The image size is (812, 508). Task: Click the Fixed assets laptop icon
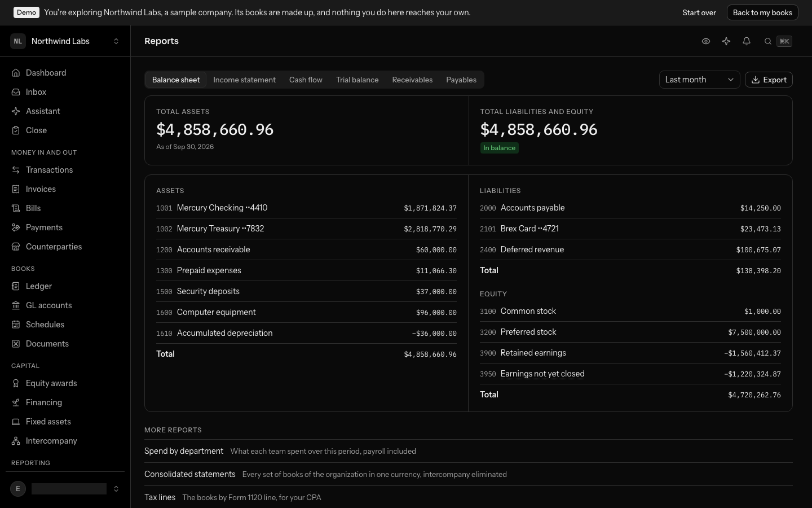click(x=16, y=422)
